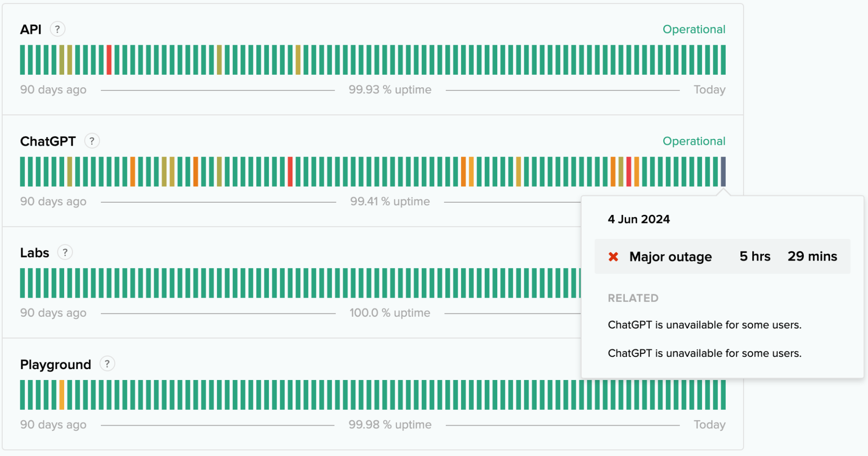The image size is (868, 456).
Task: Select the red outage bar in API row
Action: click(109, 60)
